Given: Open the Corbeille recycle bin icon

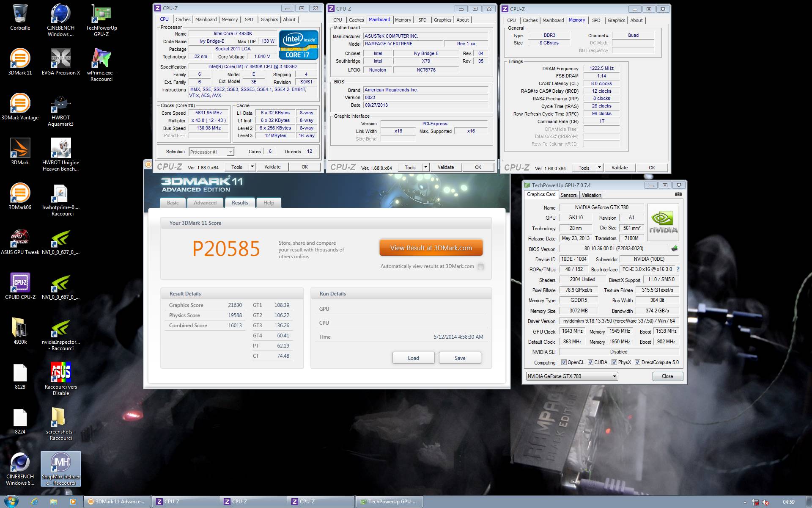Looking at the screenshot, I should (20, 17).
